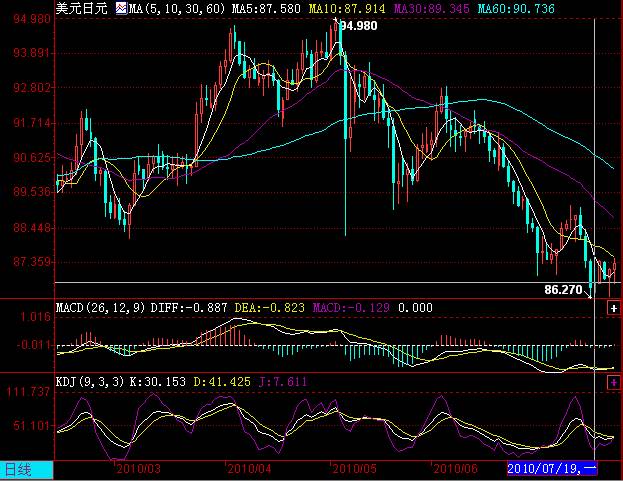Click the MA60:90.736 value
The width and height of the screenshot is (623, 481).
tap(516, 8)
